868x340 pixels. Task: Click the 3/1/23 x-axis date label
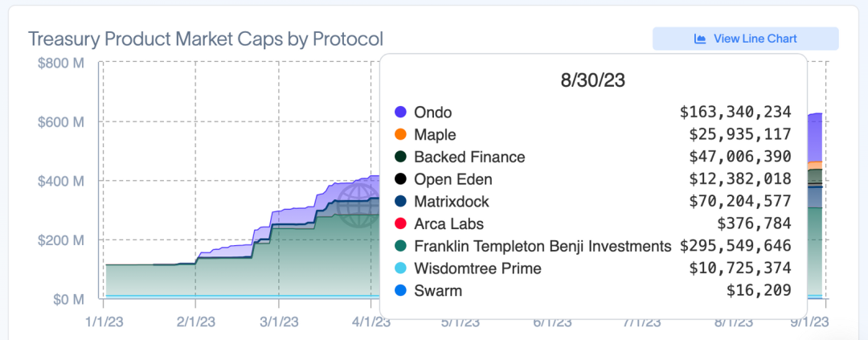[x=278, y=322]
